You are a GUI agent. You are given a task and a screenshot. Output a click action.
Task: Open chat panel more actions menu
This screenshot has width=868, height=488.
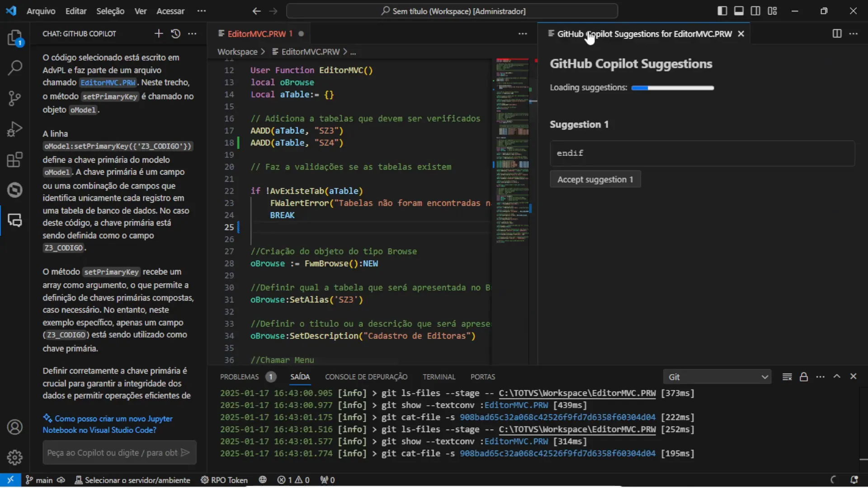click(x=192, y=33)
